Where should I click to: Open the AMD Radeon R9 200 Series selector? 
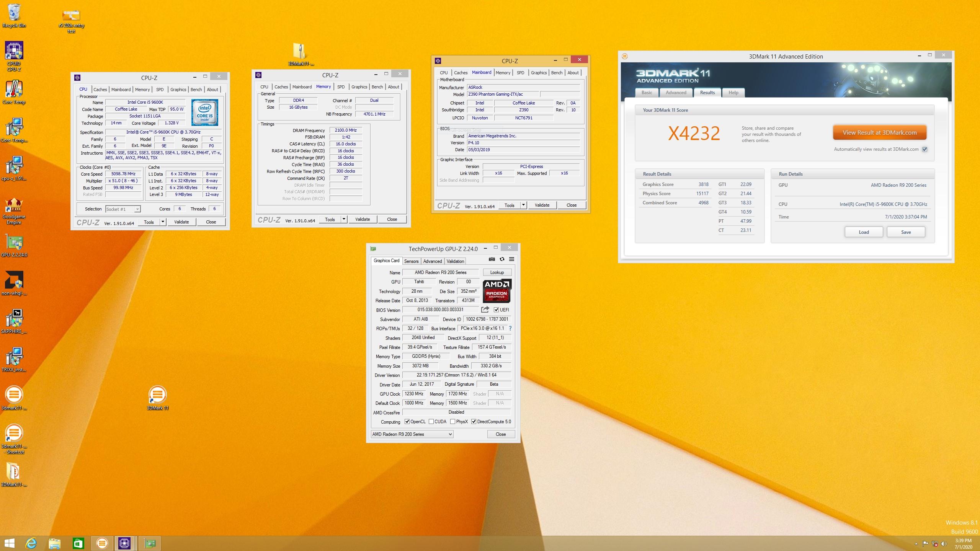click(x=412, y=434)
